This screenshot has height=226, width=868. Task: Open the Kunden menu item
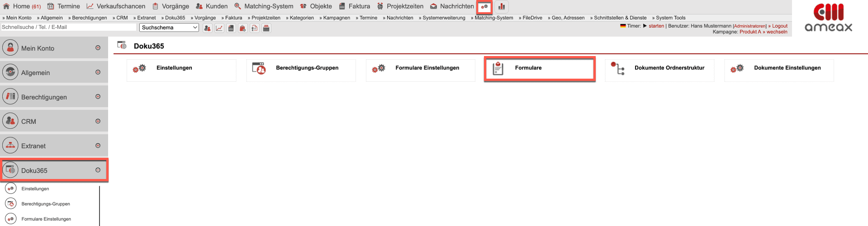click(x=212, y=6)
